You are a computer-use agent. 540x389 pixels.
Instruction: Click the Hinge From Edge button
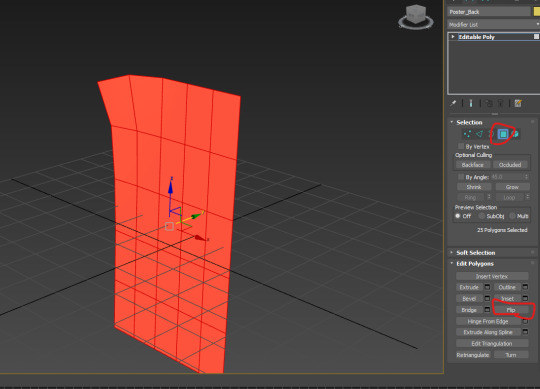(x=488, y=321)
